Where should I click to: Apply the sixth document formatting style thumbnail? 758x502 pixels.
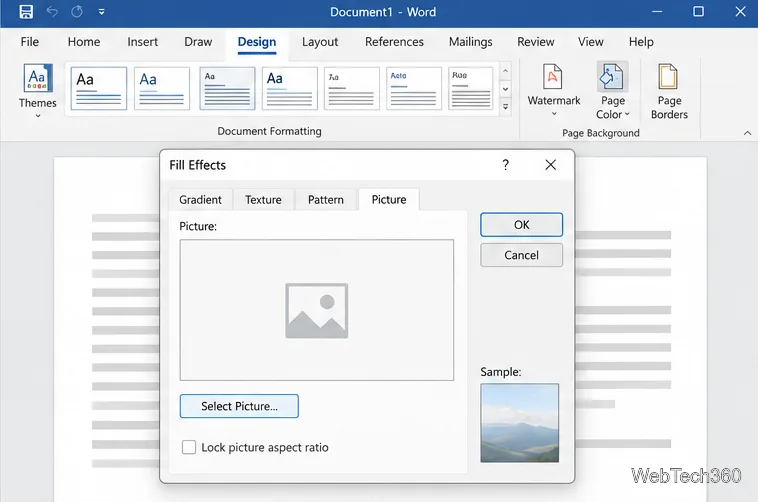(414, 89)
